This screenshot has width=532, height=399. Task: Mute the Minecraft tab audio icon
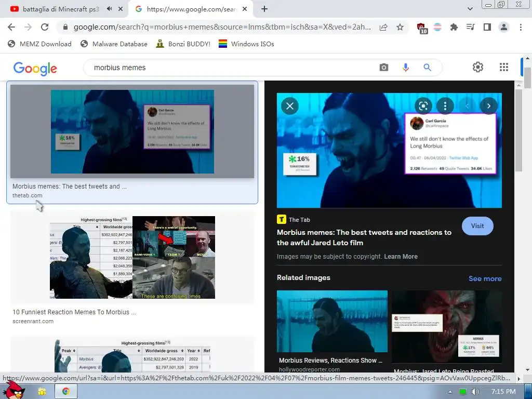[x=109, y=9]
